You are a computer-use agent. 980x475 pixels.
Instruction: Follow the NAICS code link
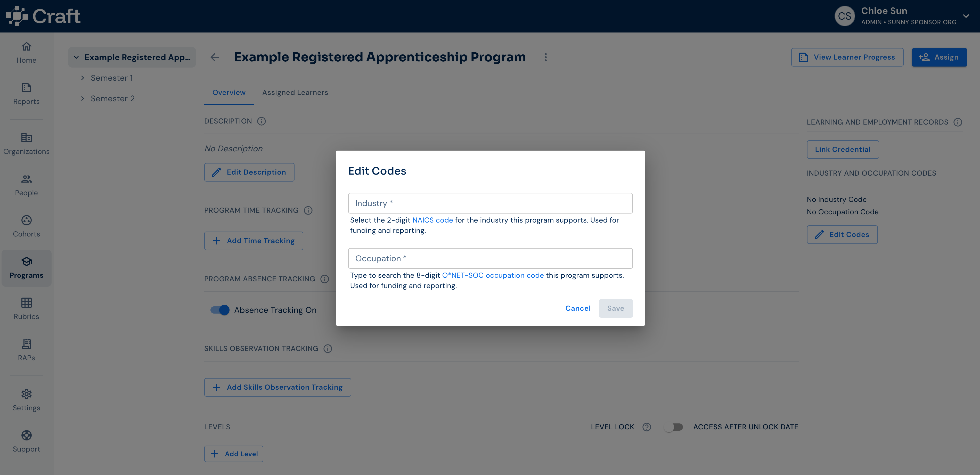(x=432, y=220)
